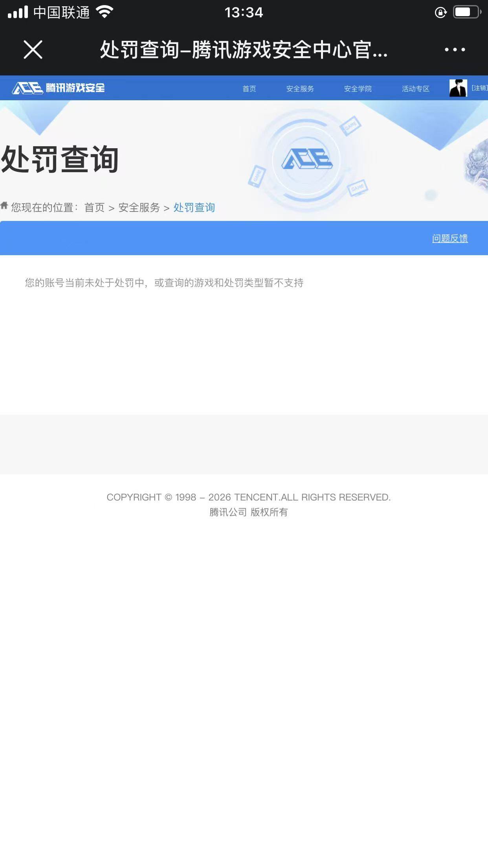Tap the rotation lock status icon

[441, 13]
